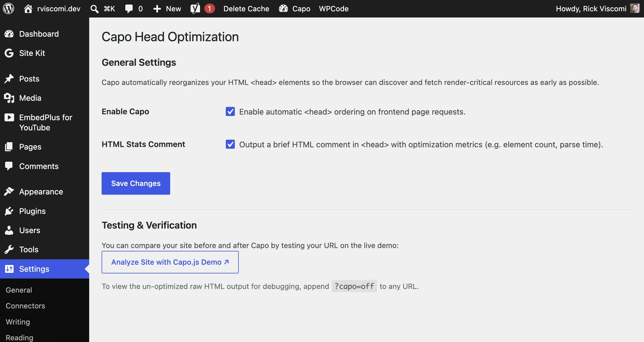Open the WordPress logo menu
Image resolution: width=644 pixels, height=342 pixels.
point(8,9)
